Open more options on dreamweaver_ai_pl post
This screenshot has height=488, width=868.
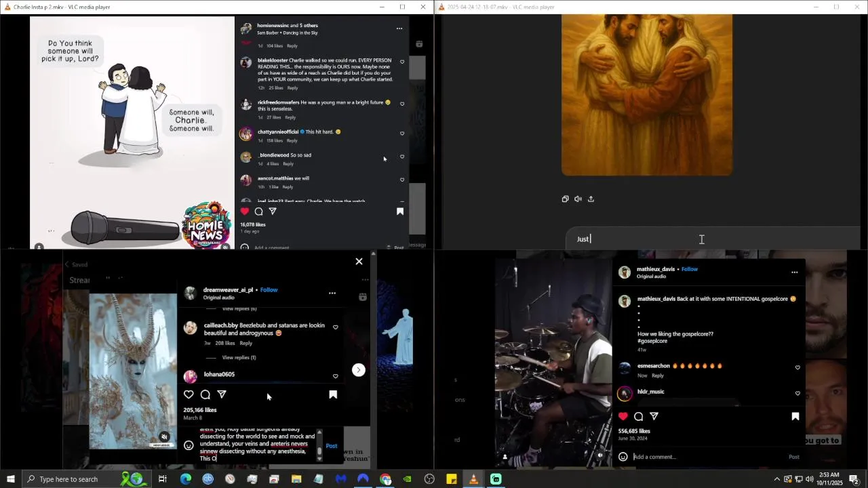click(x=332, y=293)
